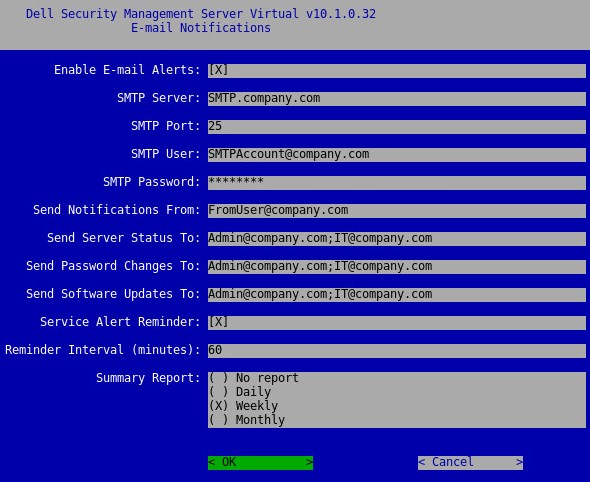Toggle the Service Alert Reminder checkbox
Image resolution: width=590 pixels, height=482 pixels.
218,322
